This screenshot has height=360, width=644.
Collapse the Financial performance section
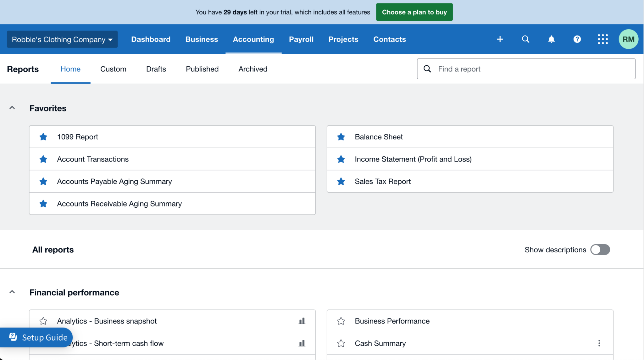pos(12,291)
